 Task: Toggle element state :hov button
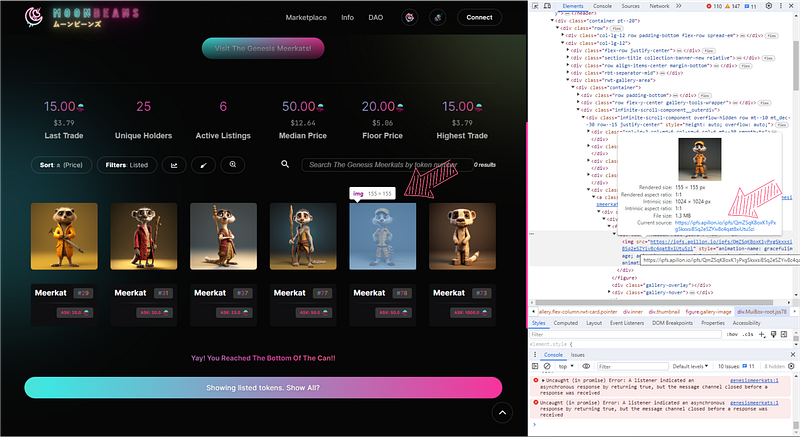[x=732, y=335]
